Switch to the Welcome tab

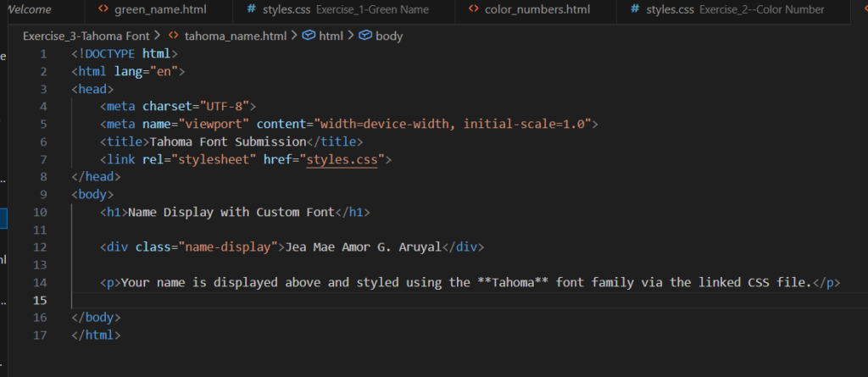coord(28,10)
